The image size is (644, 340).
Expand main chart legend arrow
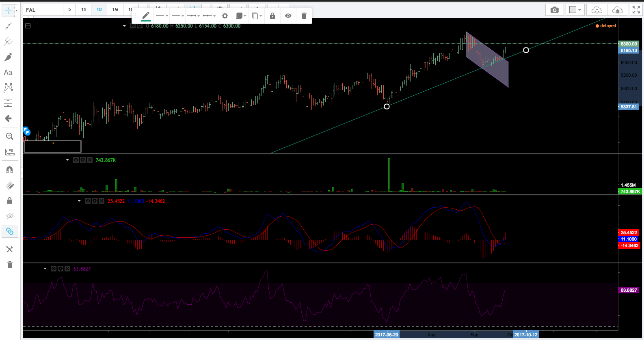click(124, 26)
